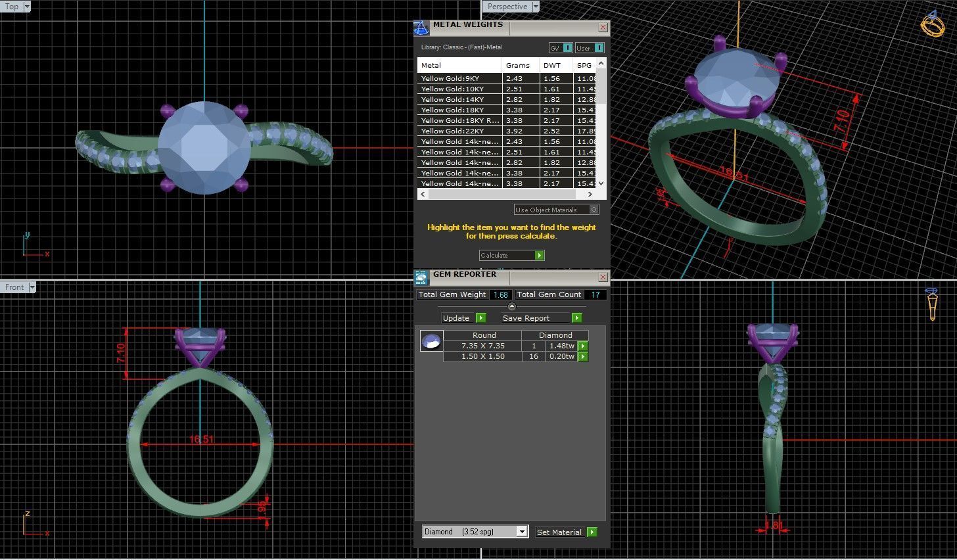Click the green arrow beside Set Material
This screenshot has width=957, height=560.
coord(592,532)
